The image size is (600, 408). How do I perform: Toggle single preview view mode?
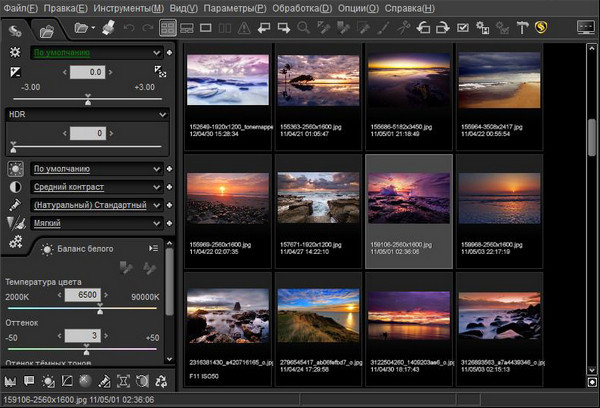pos(205,28)
